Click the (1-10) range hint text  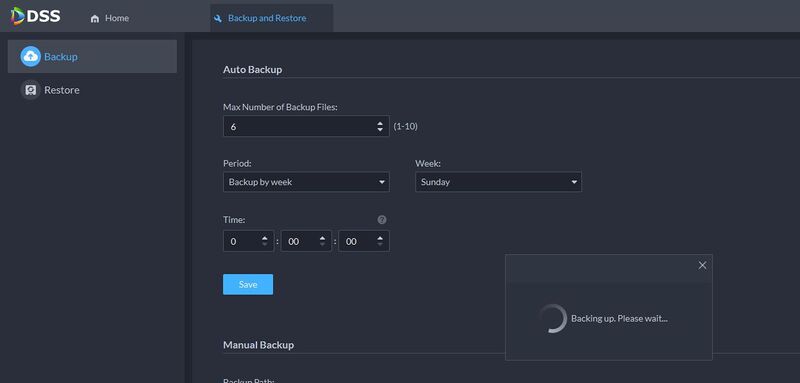click(x=406, y=126)
